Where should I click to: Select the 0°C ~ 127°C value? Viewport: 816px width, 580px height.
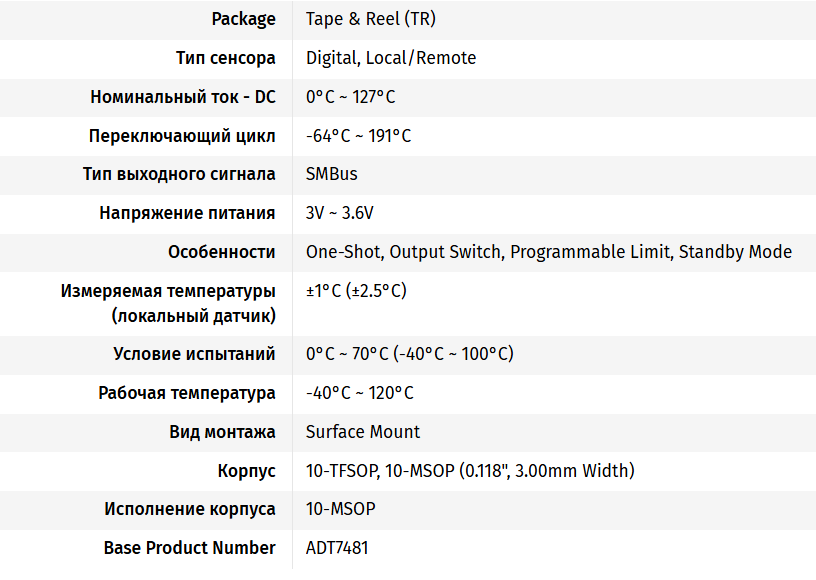click(x=350, y=97)
